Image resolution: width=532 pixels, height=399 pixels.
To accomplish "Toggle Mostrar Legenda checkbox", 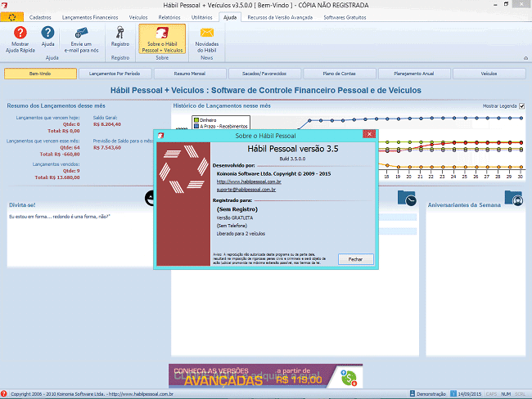I will [522, 106].
